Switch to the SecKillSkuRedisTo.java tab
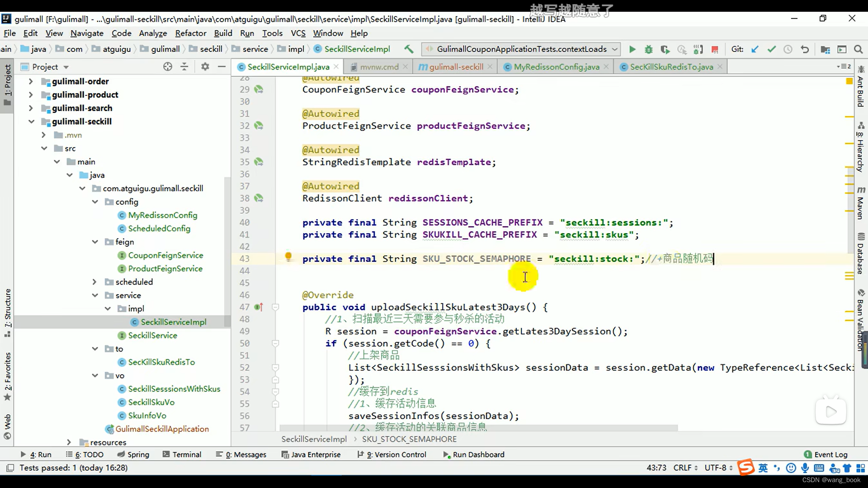Image resolution: width=868 pixels, height=488 pixels. (671, 67)
